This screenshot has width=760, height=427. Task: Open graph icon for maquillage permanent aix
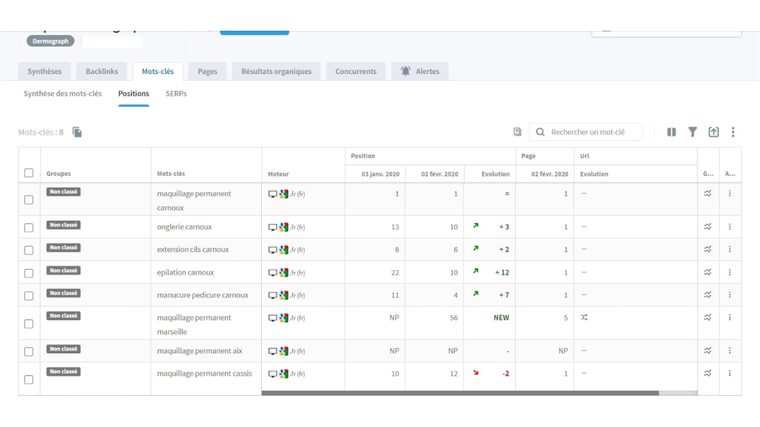pyautogui.click(x=708, y=350)
